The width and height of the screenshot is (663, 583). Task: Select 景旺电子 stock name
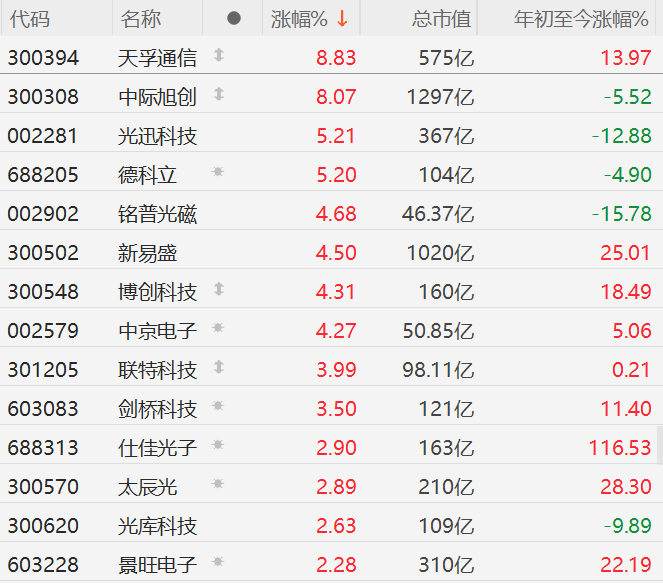pos(157,565)
